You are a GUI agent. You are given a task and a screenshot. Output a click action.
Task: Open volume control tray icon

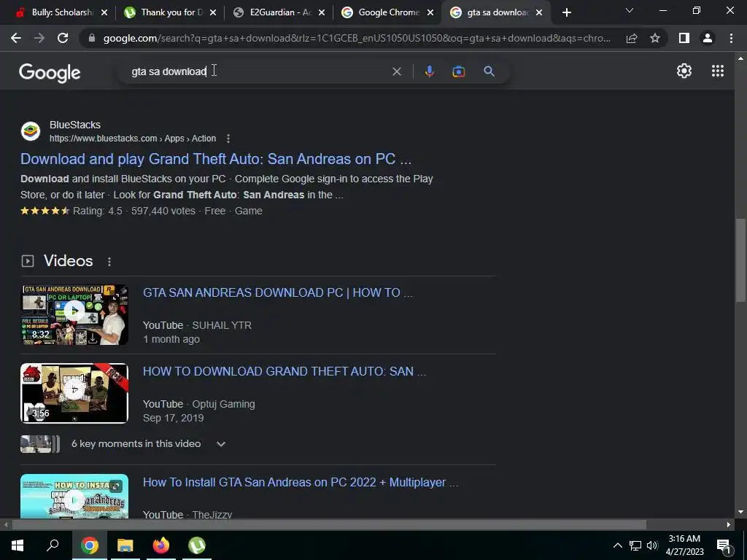(x=653, y=545)
